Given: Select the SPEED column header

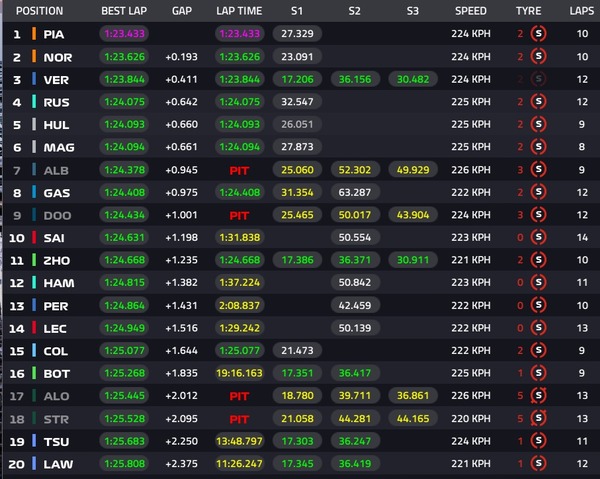Looking at the screenshot, I should click(471, 11).
